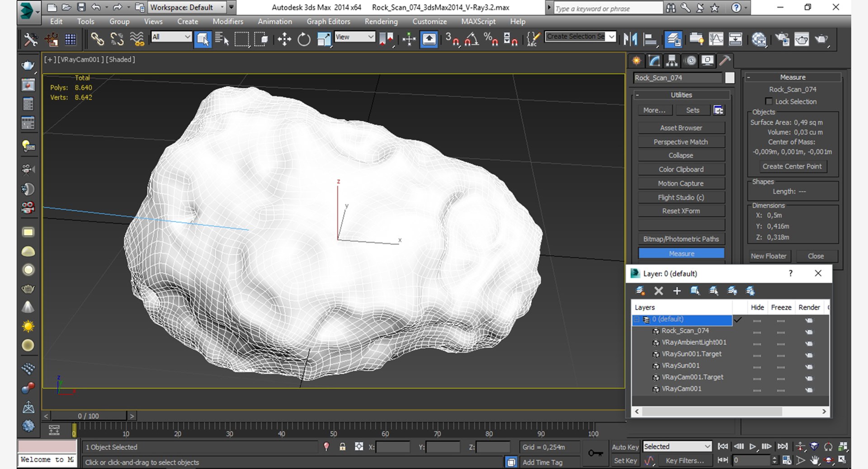The image size is (868, 469).
Task: Create a new layer with plus icon
Action: [x=677, y=291]
